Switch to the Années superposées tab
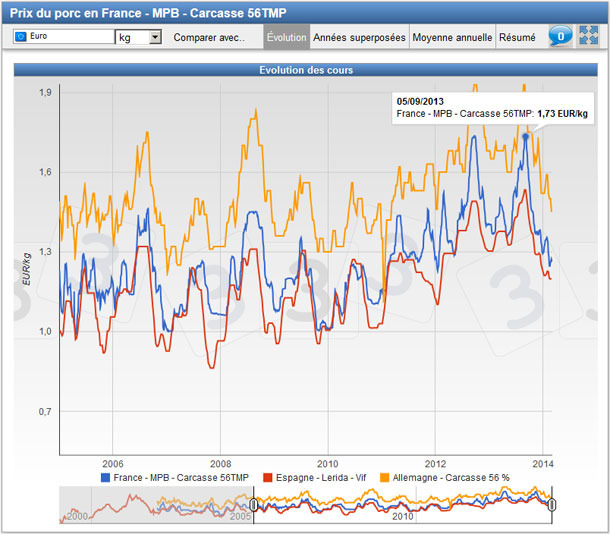The width and height of the screenshot is (610, 534). (x=359, y=37)
